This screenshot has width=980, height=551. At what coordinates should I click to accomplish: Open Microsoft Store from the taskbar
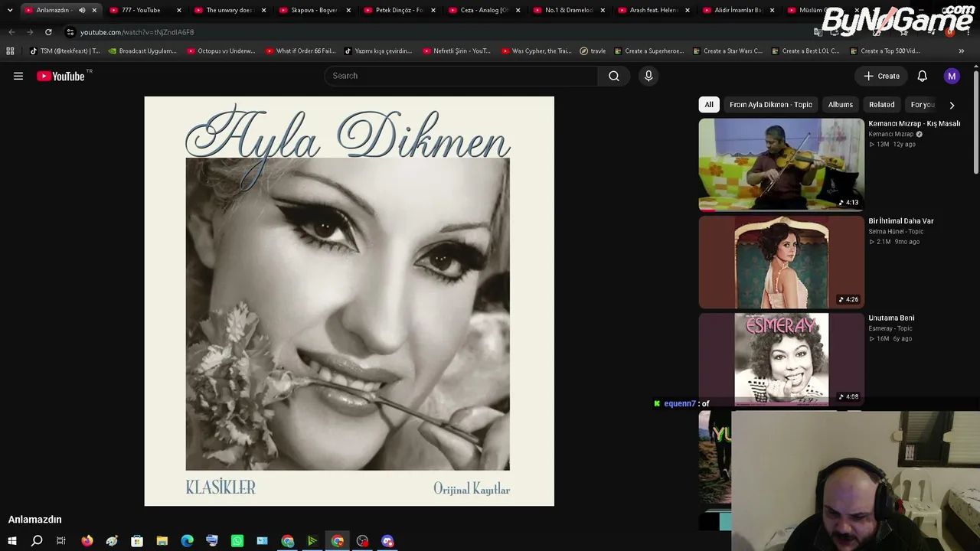coord(137,541)
